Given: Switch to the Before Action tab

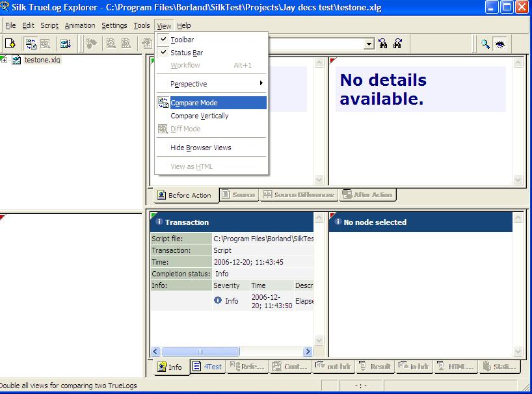Looking at the screenshot, I should 185,195.
